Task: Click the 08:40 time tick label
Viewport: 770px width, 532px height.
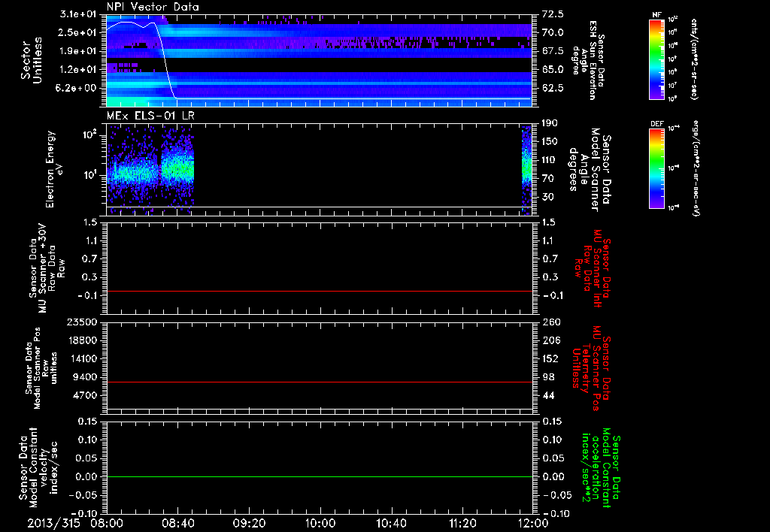Action: [177, 523]
